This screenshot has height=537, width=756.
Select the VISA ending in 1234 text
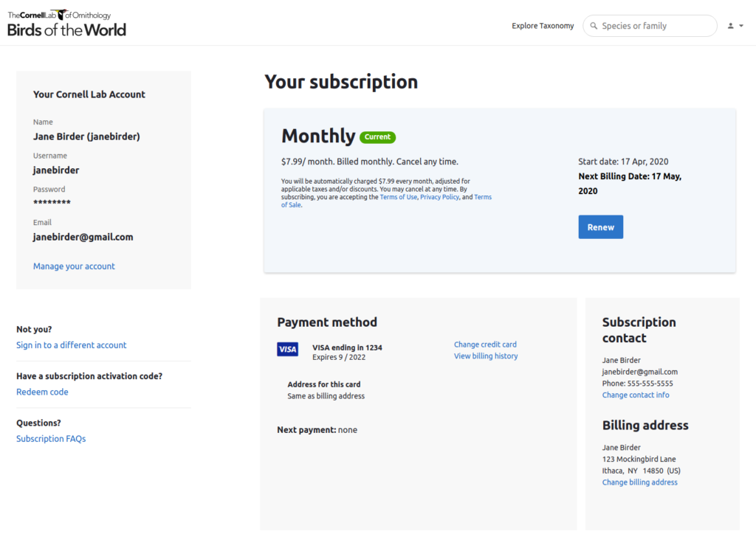[347, 347]
